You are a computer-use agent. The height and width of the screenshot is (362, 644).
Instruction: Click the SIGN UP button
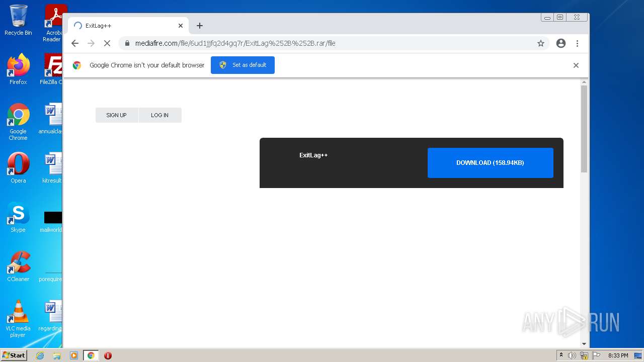[117, 115]
